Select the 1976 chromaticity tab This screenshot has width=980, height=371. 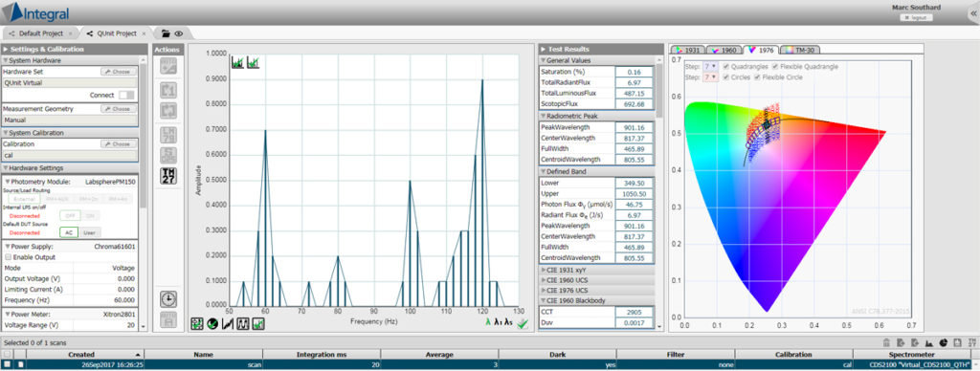762,50
